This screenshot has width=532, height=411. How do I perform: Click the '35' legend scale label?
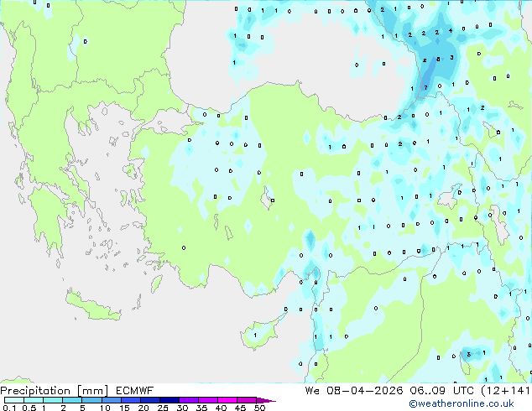click(x=201, y=408)
